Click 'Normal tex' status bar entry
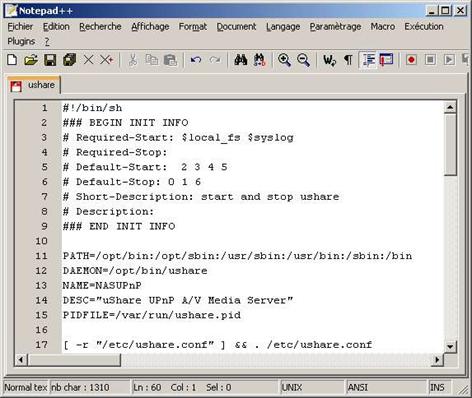 point(26,387)
